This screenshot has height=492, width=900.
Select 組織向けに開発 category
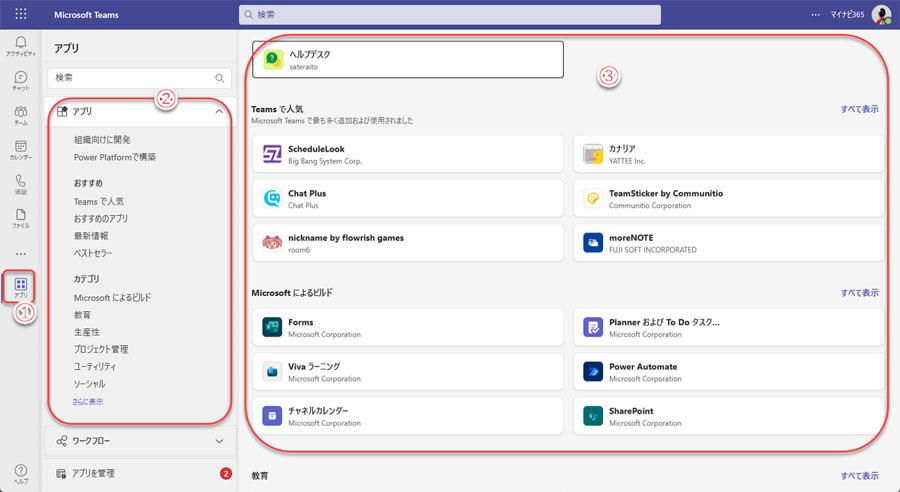[x=102, y=140]
